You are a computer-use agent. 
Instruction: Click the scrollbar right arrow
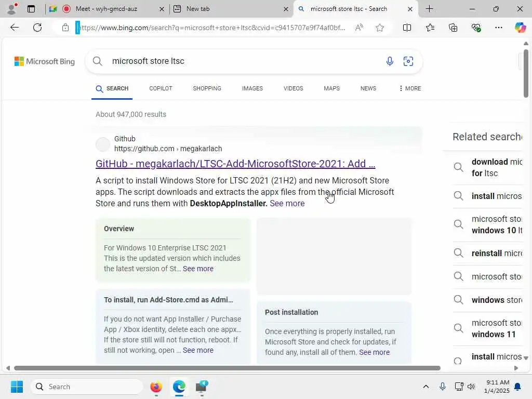(516, 368)
